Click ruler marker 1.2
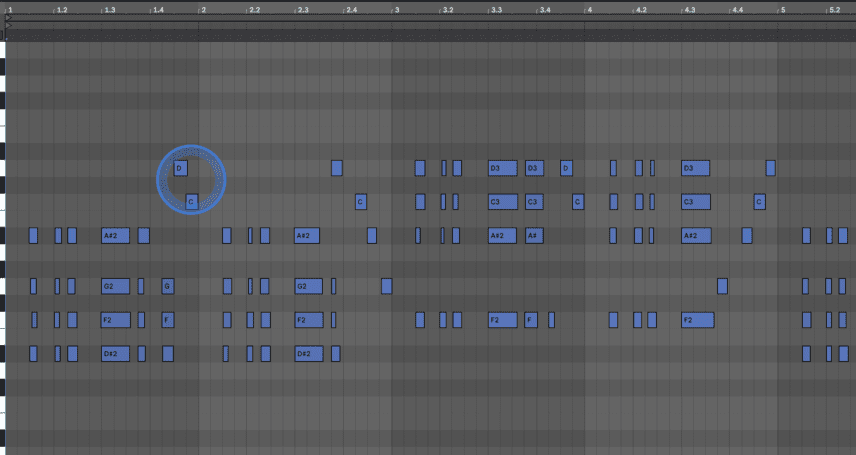Viewport: 856px width, 455px height. coord(62,10)
